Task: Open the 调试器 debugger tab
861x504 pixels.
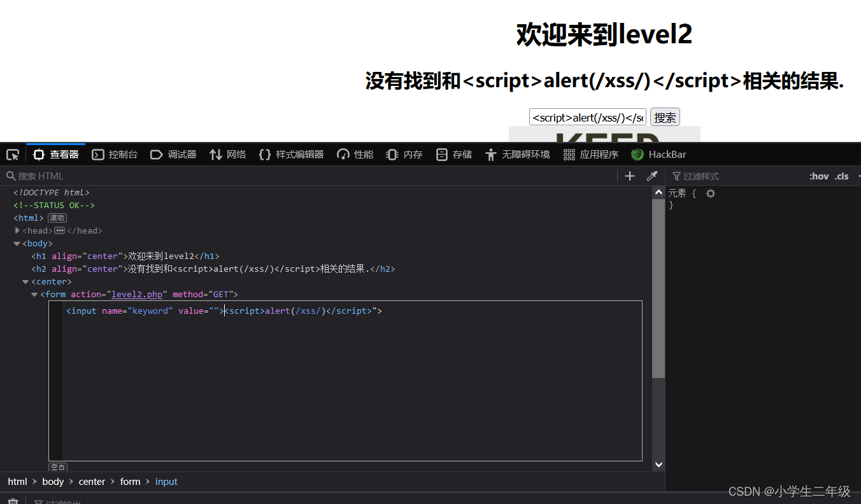Action: [x=173, y=155]
